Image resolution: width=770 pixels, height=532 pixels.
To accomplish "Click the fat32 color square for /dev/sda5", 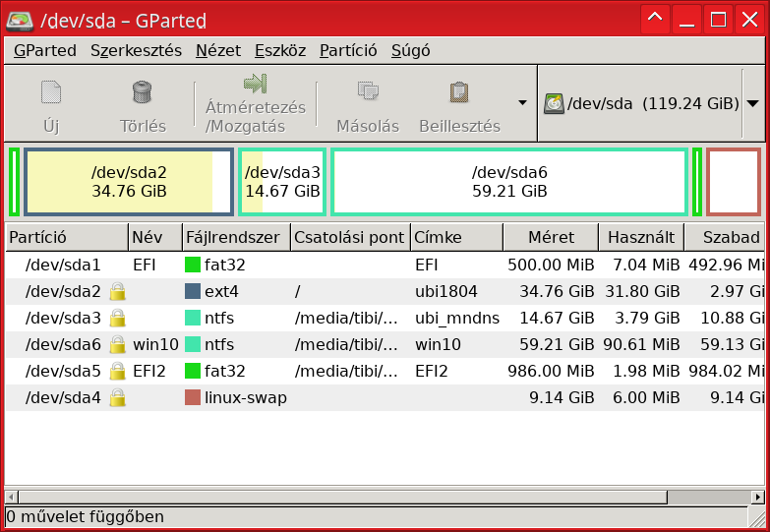I will 193,371.
